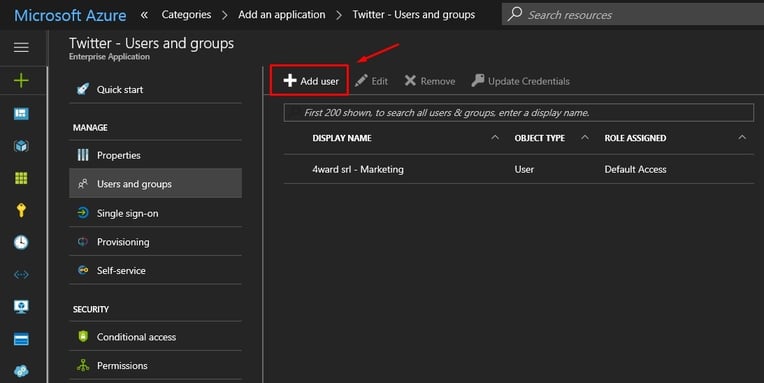This screenshot has width=764, height=383.
Task: Click Update Credentials in the toolbar
Action: coord(520,81)
